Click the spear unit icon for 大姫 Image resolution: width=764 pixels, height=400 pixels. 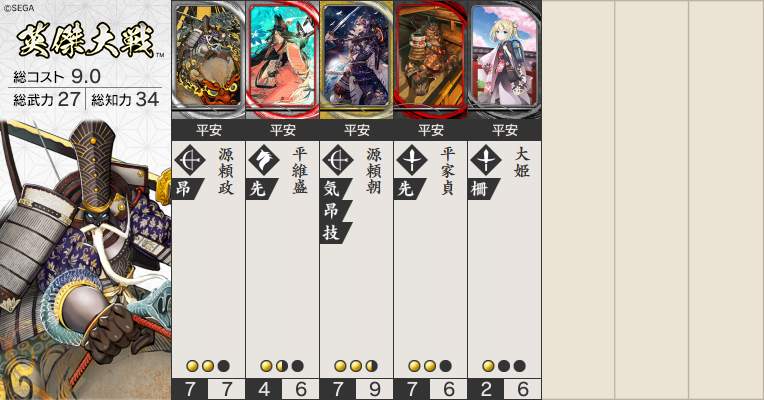pos(486,160)
